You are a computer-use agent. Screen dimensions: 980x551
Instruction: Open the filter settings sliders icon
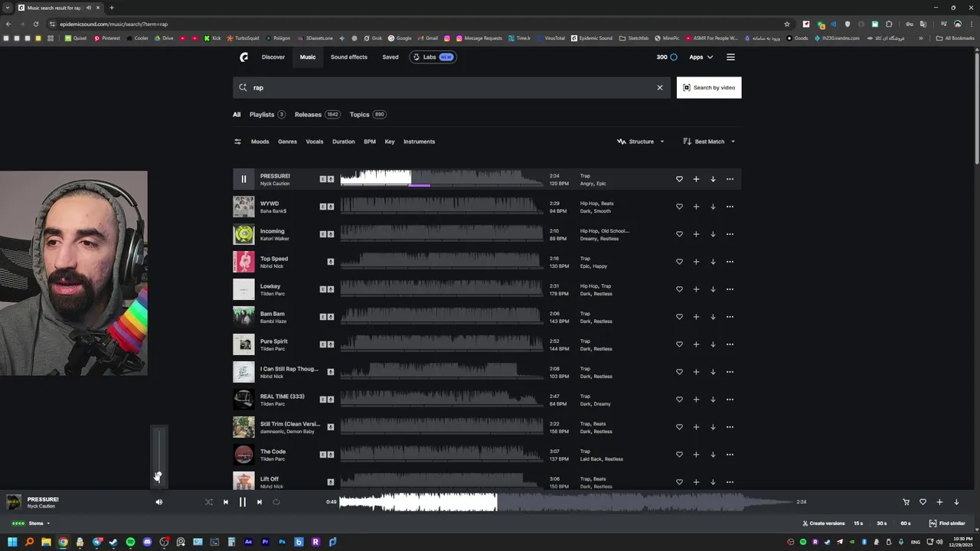pos(237,142)
